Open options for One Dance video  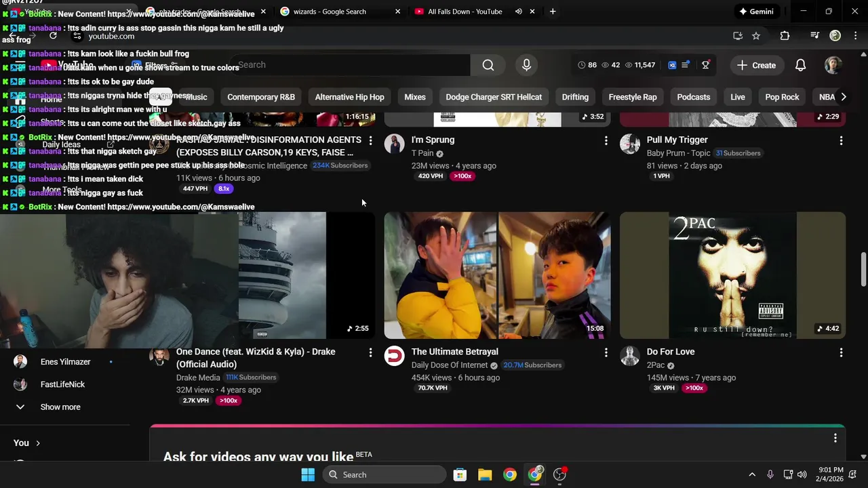pyautogui.click(x=370, y=352)
